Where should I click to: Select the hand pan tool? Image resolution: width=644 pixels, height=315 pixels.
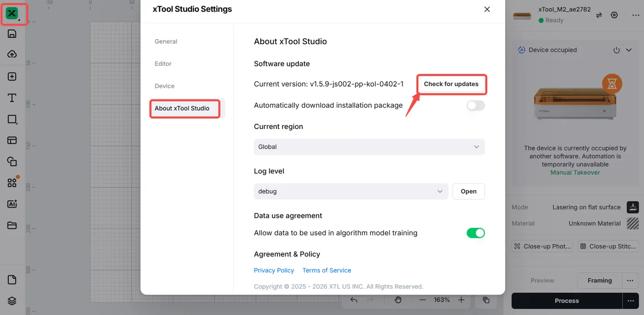pyautogui.click(x=398, y=300)
